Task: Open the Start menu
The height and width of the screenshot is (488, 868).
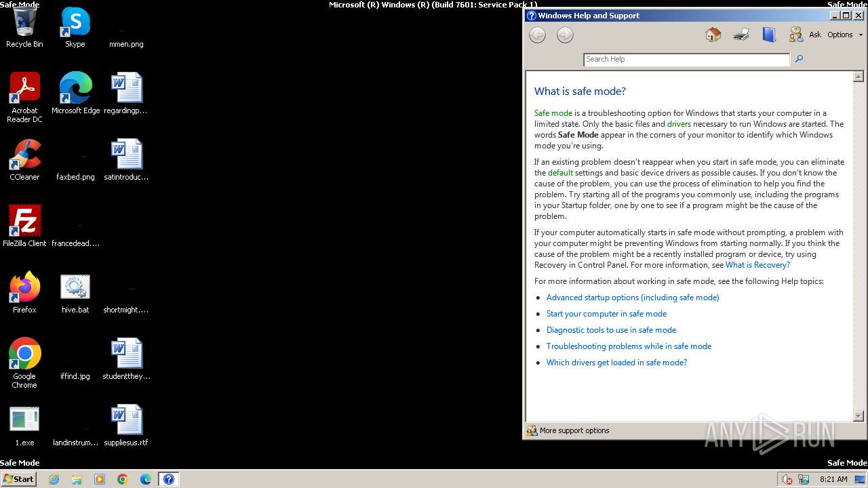Action: [18, 479]
